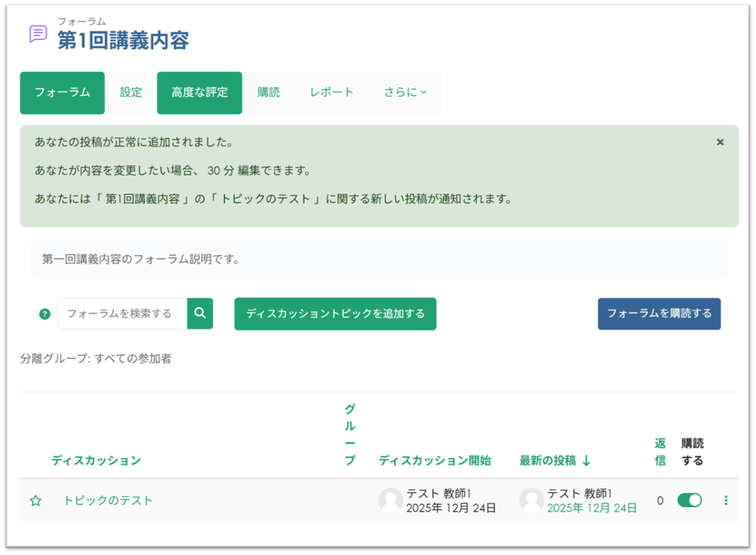756x555 pixels.
Task: Click inside the フォーラムを検索する input field
Action: (x=125, y=313)
